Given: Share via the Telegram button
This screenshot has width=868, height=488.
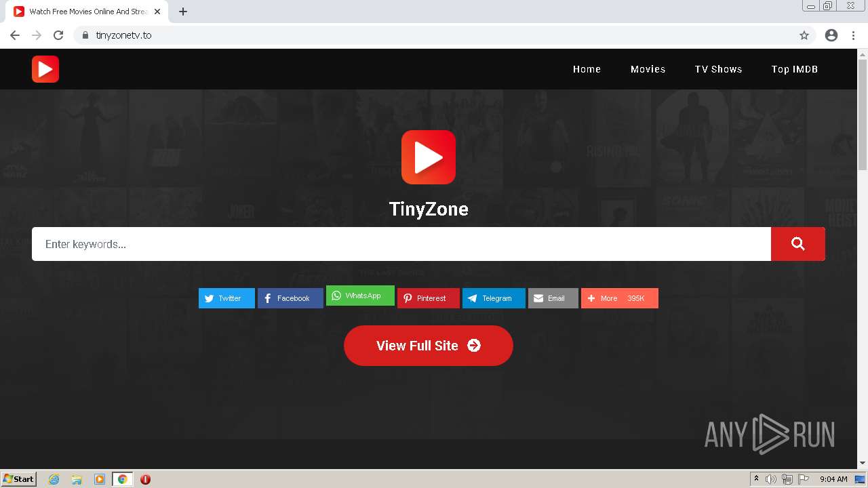Looking at the screenshot, I should 494,298.
